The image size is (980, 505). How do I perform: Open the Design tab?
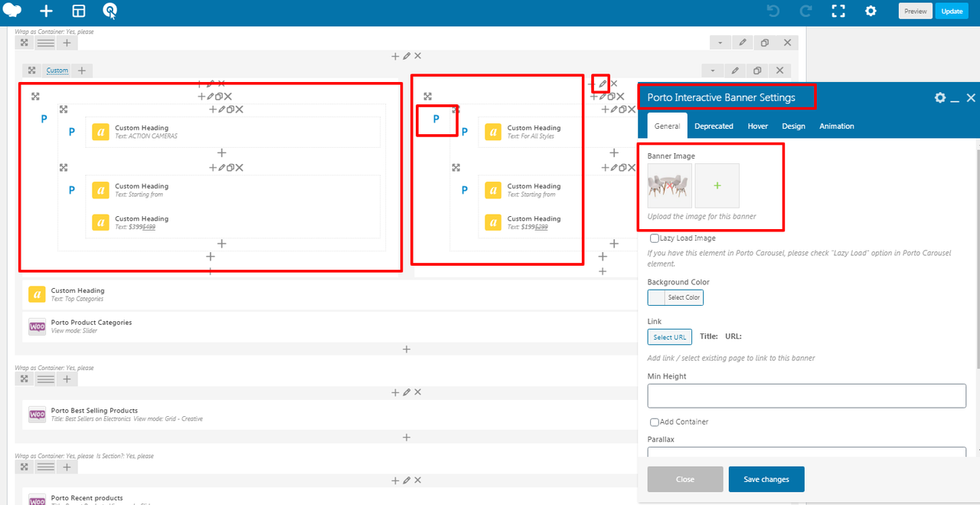pos(793,126)
